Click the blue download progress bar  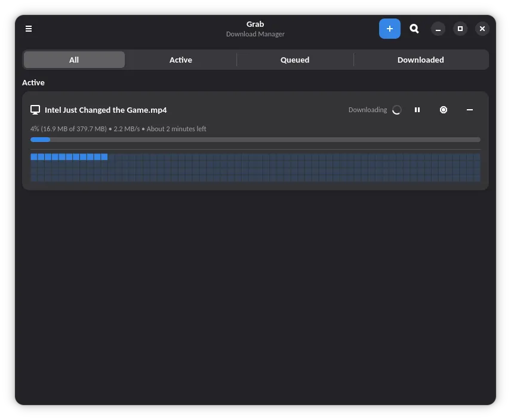point(255,140)
